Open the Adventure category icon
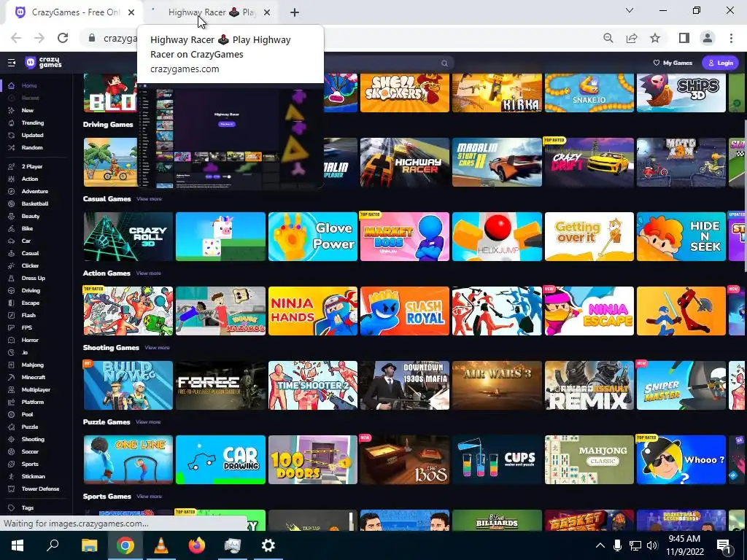747x560 pixels. pyautogui.click(x=12, y=192)
